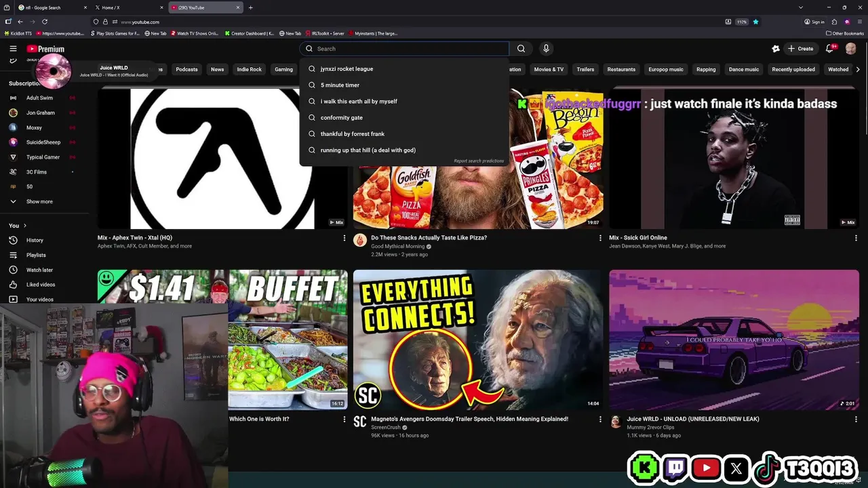Switch to the Home / X tab
The height and width of the screenshot is (488, 868).
click(127, 7)
